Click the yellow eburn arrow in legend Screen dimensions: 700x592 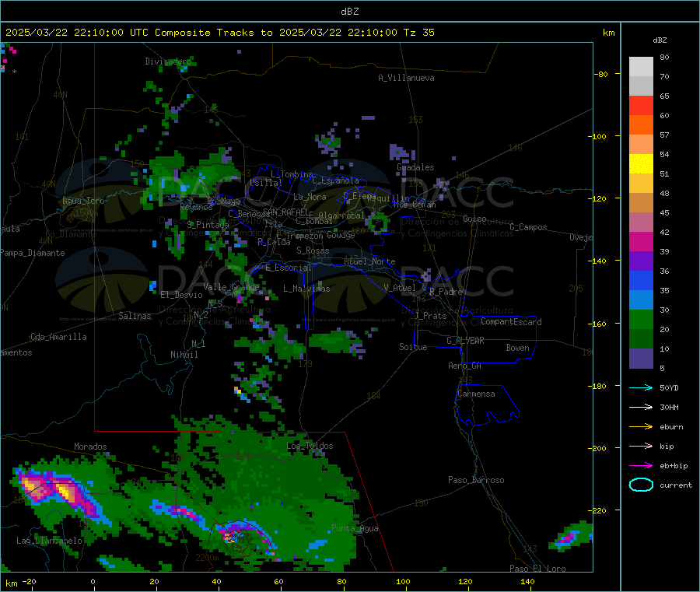[x=641, y=427]
